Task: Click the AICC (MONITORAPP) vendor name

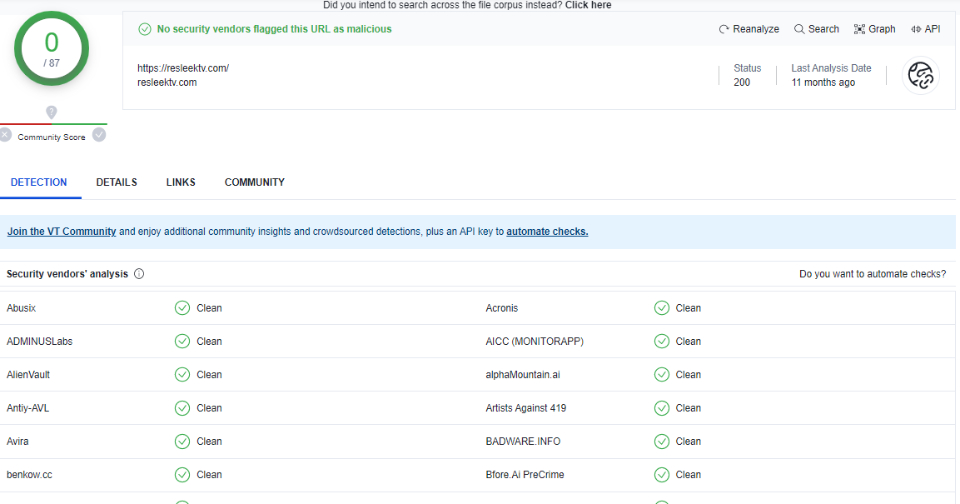Action: click(x=534, y=341)
